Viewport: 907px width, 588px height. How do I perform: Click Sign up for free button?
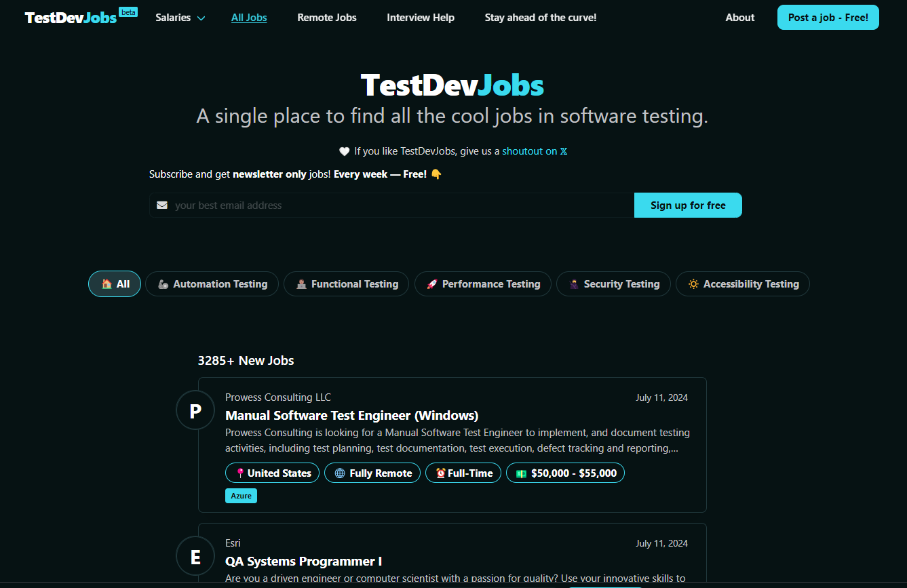point(688,205)
